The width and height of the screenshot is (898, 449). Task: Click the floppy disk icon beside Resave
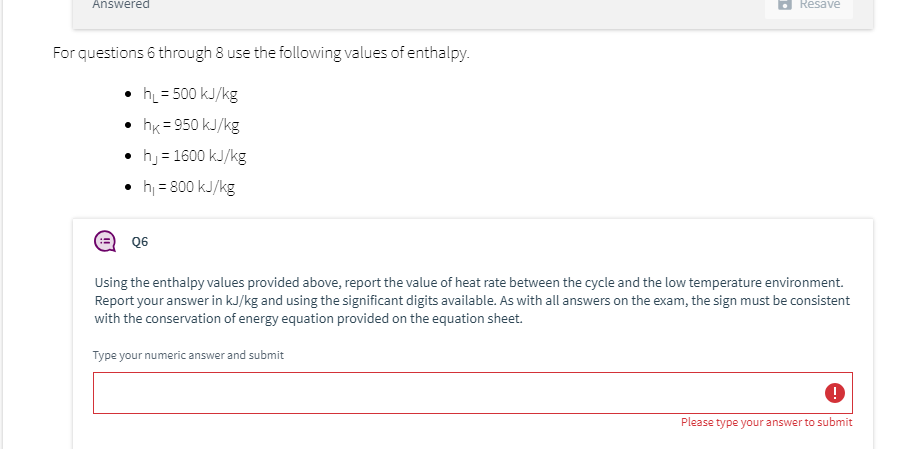click(784, 5)
